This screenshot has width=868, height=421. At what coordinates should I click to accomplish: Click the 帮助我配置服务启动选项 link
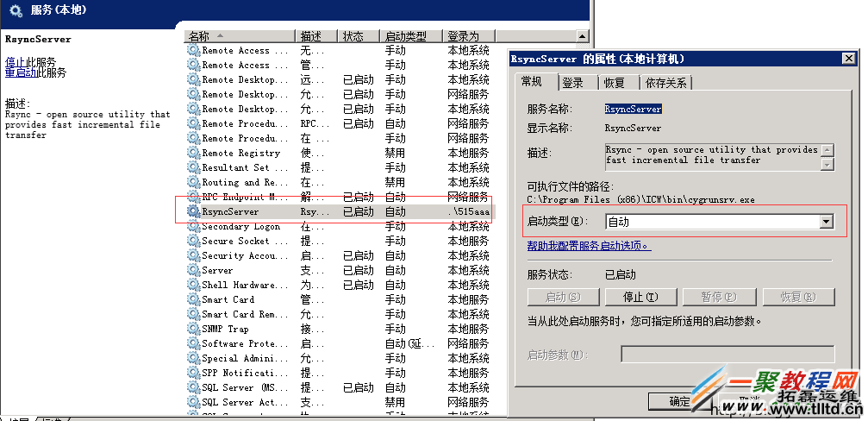tap(589, 246)
